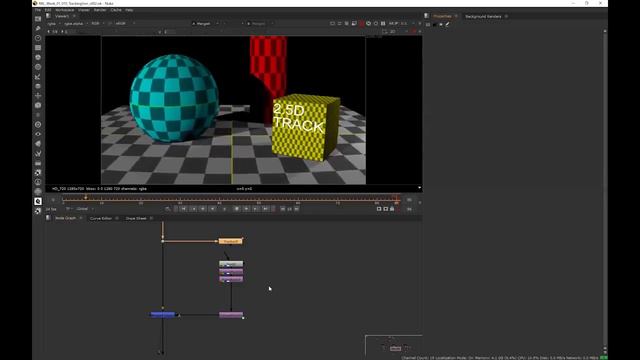Click the Node Graph mini-map thumbnail
Viewport: 640px width, 360px height.
tap(394, 345)
